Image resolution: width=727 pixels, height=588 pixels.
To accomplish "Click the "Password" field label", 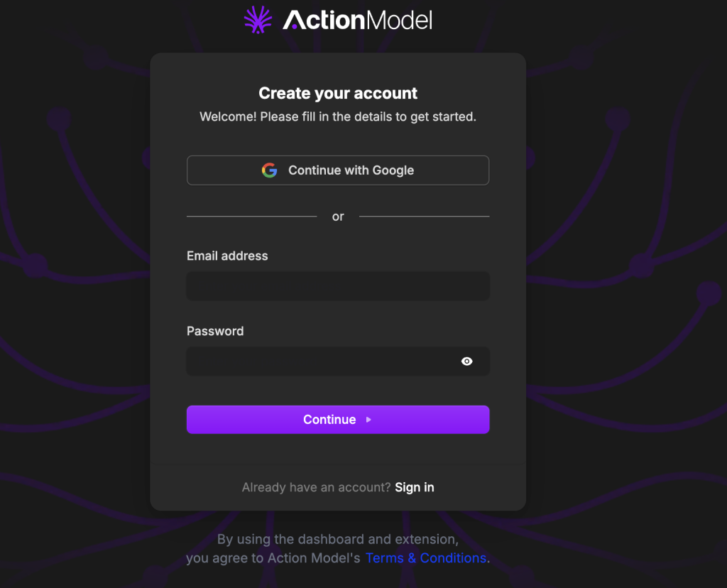I will tap(215, 331).
